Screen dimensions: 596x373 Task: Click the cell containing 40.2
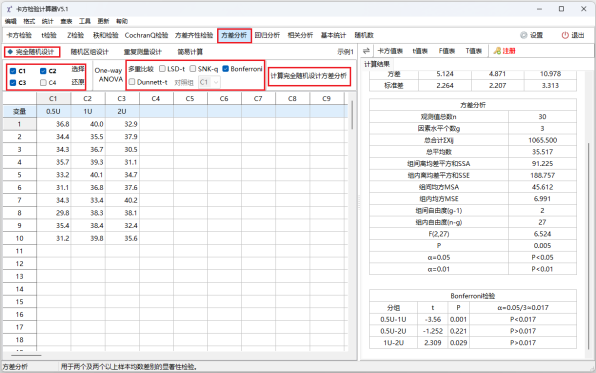click(x=122, y=200)
